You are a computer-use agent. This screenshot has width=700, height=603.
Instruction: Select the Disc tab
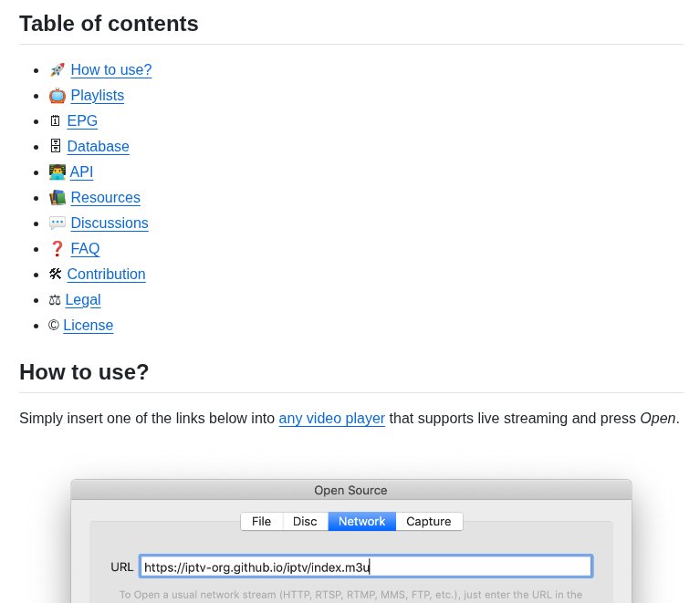click(305, 522)
